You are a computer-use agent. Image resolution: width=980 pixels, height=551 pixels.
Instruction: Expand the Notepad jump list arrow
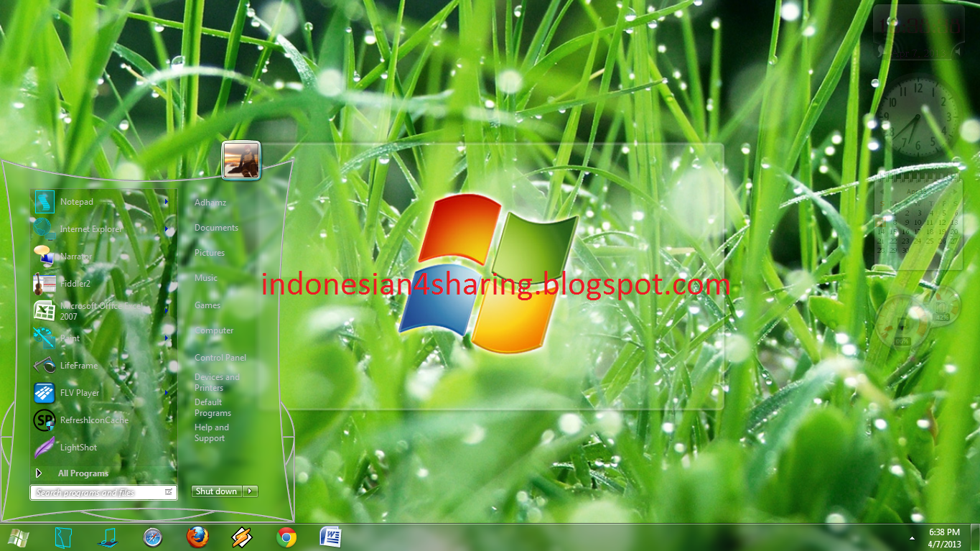point(167,203)
